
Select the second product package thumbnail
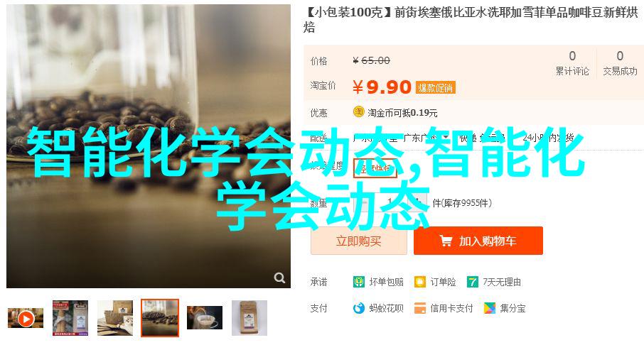point(70,318)
